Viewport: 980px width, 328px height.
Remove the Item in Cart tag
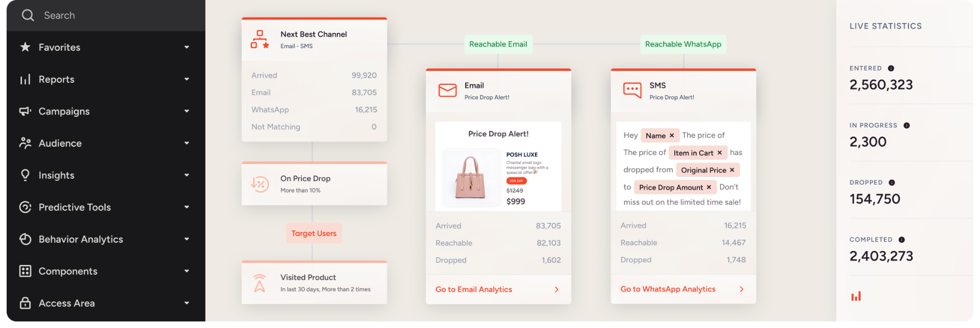[719, 153]
